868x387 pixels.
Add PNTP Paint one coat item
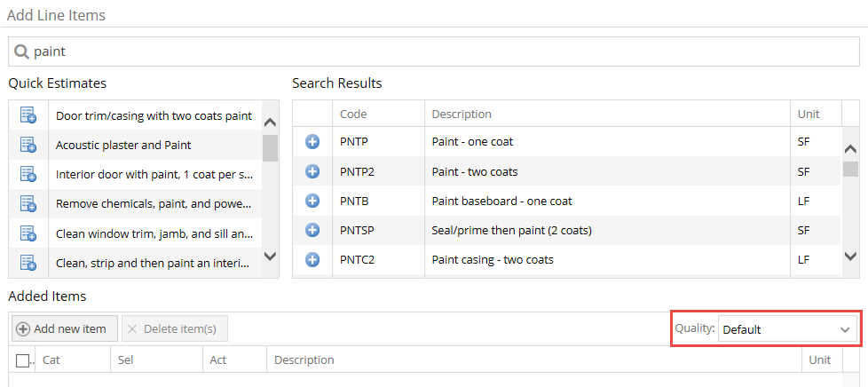(312, 142)
